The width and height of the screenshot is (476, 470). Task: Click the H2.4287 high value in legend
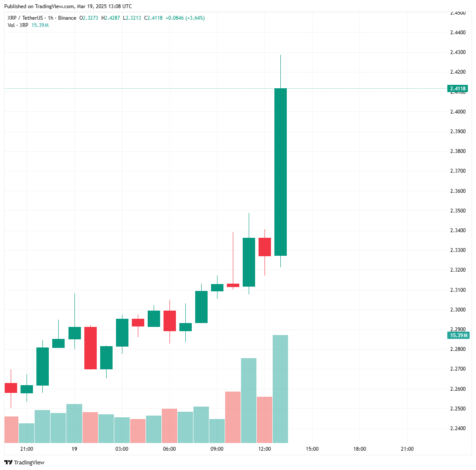click(x=110, y=18)
